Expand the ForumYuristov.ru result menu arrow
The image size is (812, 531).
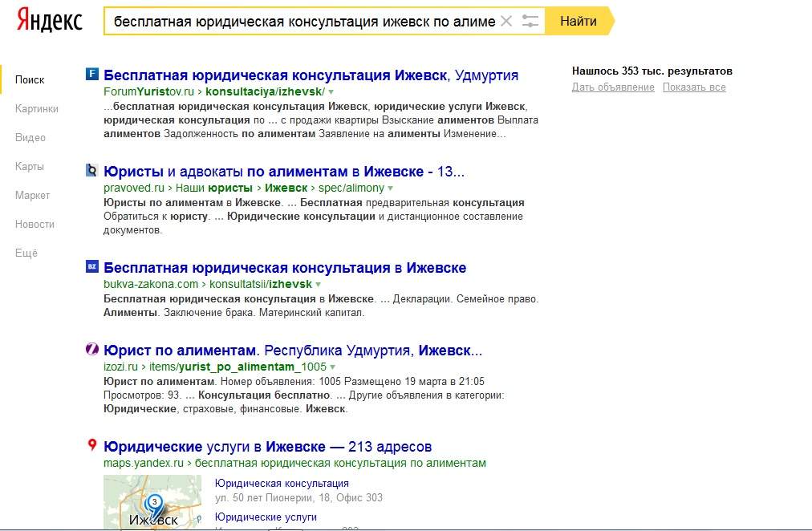331,92
